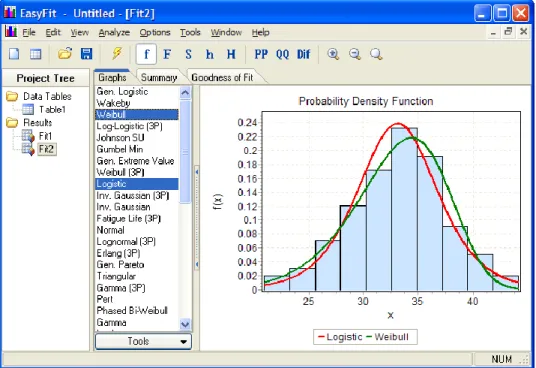This screenshot has height=368, width=536.
Task: Reset zoom with plain magnifier icon
Action: tap(376, 54)
